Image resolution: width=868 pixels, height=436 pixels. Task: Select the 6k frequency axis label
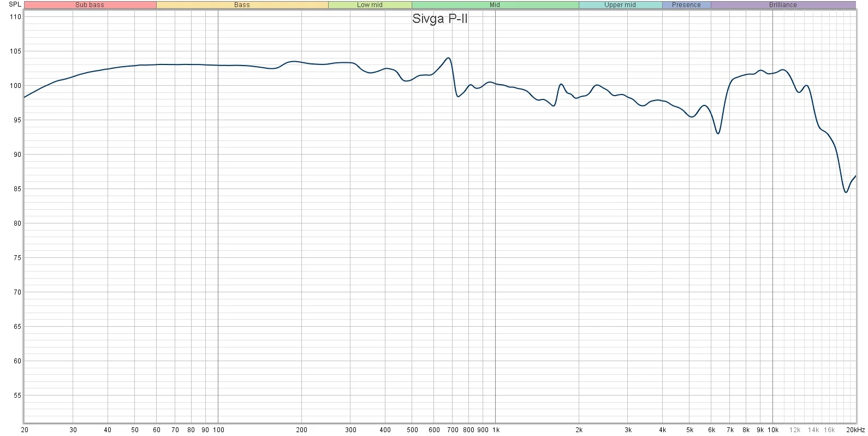(712, 430)
